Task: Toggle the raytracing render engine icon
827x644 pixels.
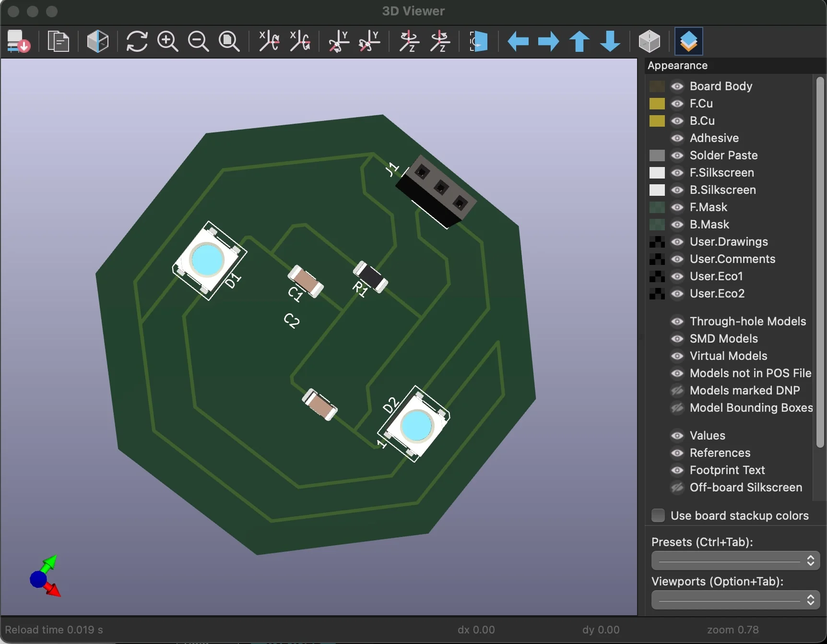Action: [x=98, y=41]
